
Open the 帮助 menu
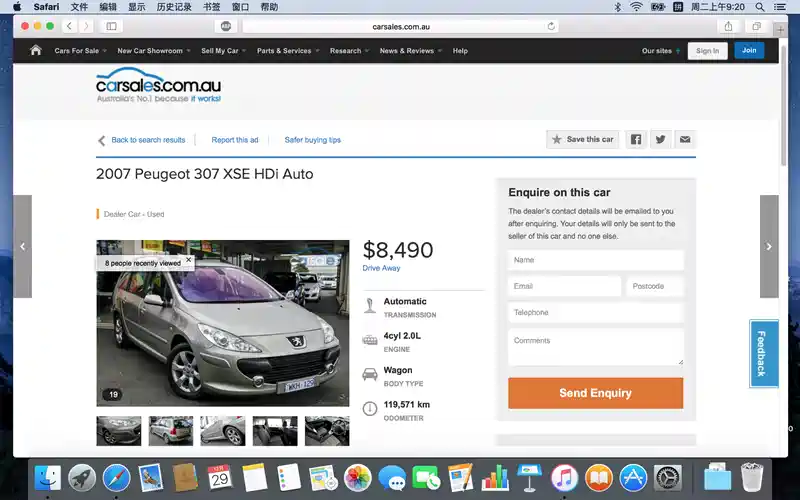tap(269, 7)
